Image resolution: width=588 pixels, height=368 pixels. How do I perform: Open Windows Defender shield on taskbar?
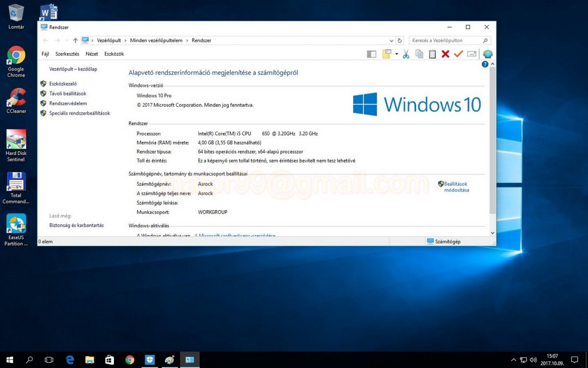coord(150,360)
